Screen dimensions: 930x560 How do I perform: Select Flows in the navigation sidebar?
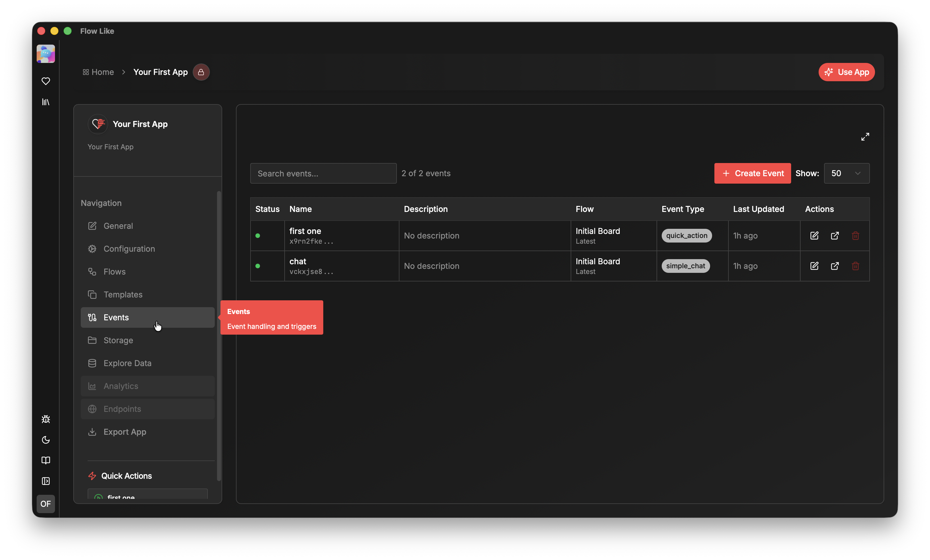point(114,271)
